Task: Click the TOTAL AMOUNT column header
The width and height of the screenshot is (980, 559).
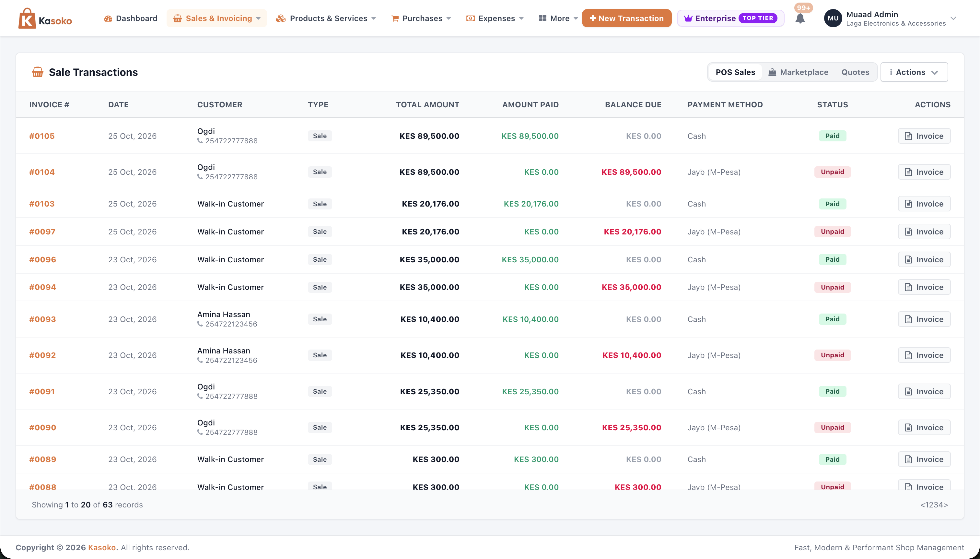Action: pos(427,104)
